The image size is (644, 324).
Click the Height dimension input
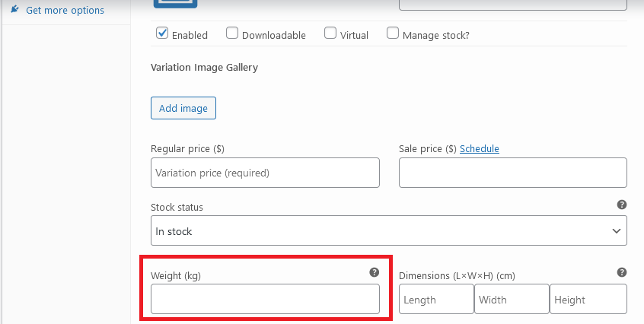click(588, 299)
